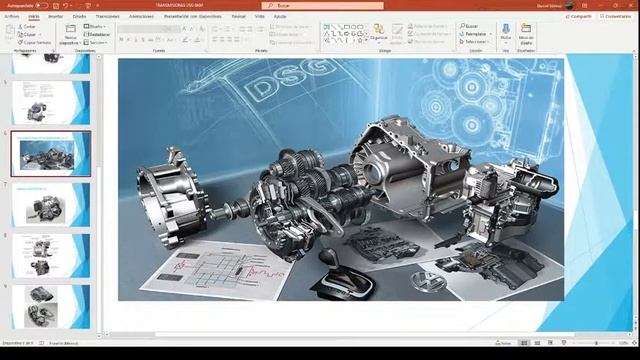Switch to the Revisar tab
640x360 pixels.
pos(238,17)
